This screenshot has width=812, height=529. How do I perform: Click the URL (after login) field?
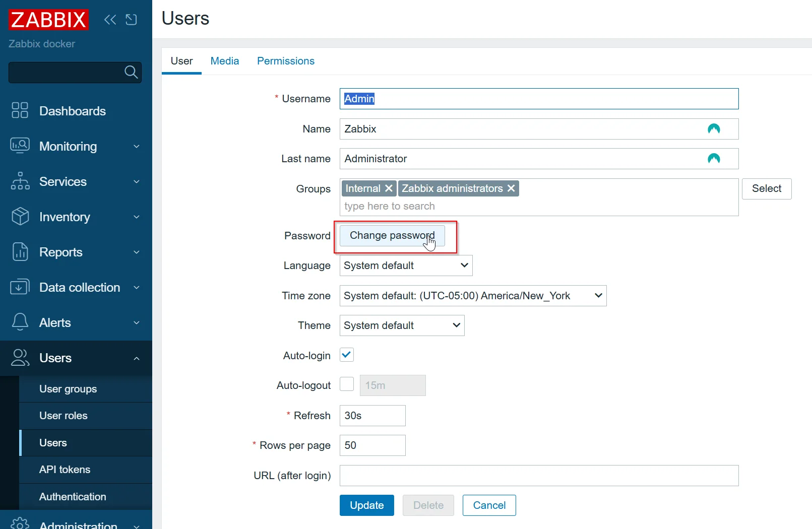coord(539,476)
